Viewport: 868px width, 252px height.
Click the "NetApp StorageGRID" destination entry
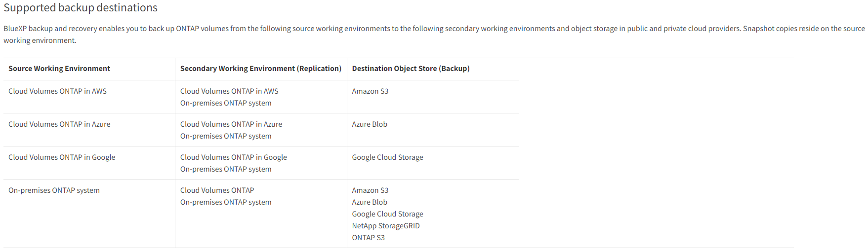[386, 226]
